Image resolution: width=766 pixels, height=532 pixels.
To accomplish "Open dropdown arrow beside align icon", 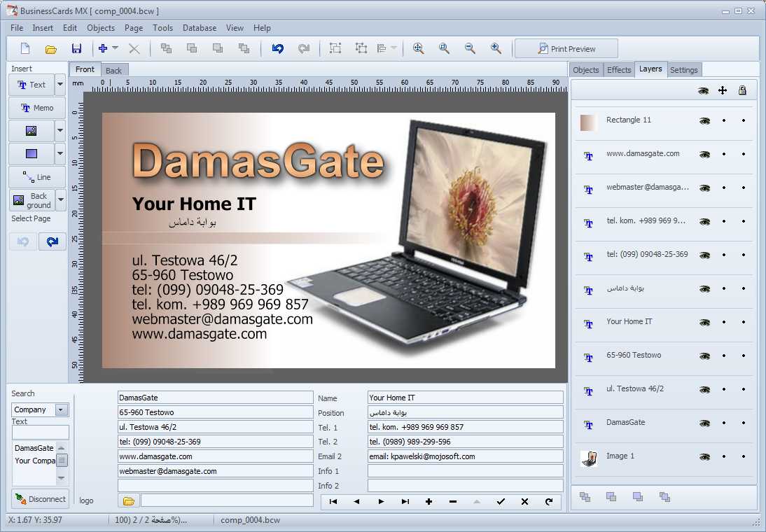I will click(394, 48).
